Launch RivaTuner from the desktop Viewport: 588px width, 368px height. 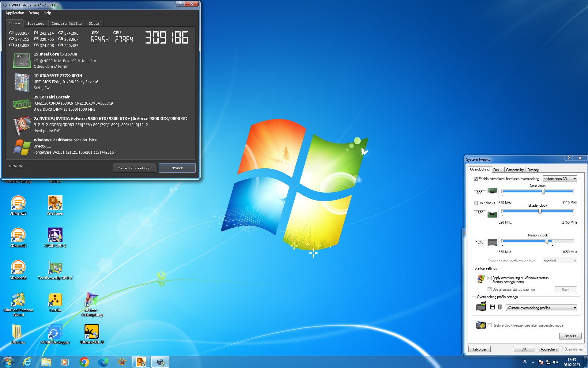[x=55, y=205]
